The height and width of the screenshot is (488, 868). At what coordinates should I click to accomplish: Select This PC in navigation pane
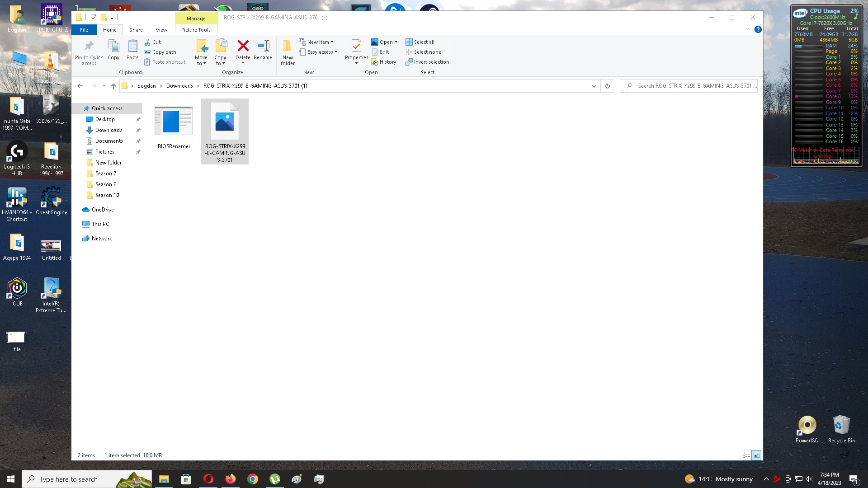pos(100,224)
